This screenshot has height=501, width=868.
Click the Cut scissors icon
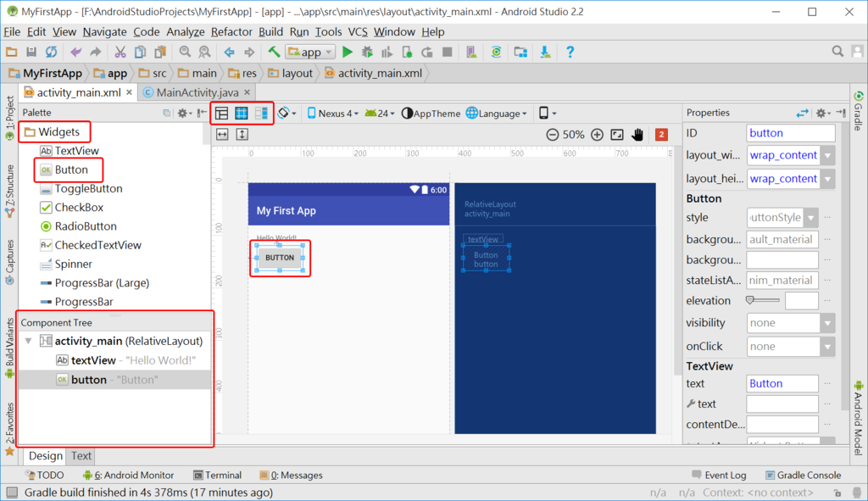coord(120,52)
